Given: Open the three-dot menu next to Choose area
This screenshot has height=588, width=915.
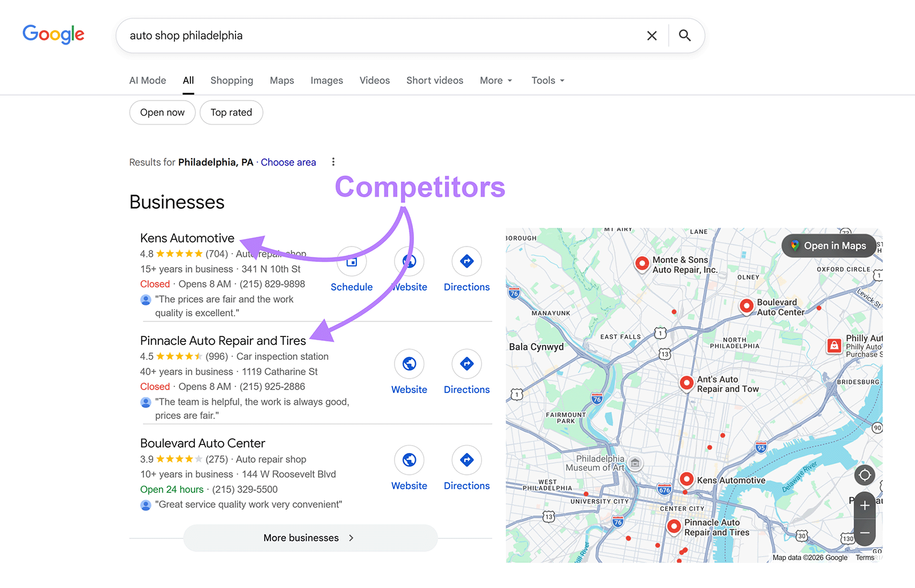Looking at the screenshot, I should [333, 162].
